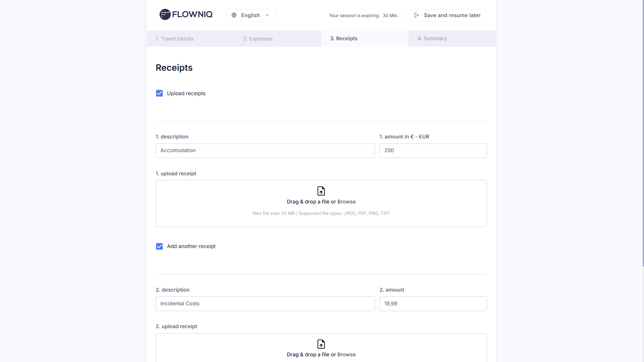Click the amount field containing 200
This screenshot has width=644, height=362.
(433, 150)
